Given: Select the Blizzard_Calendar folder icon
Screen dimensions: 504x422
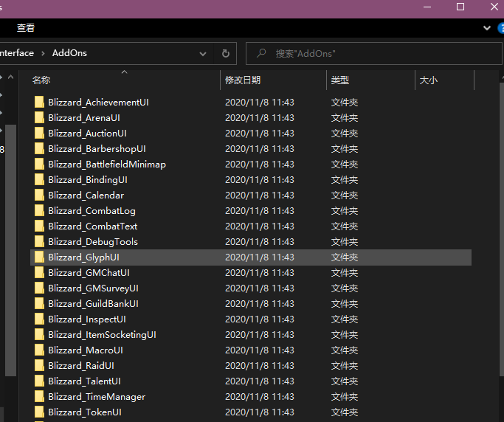Looking at the screenshot, I should 39,195.
